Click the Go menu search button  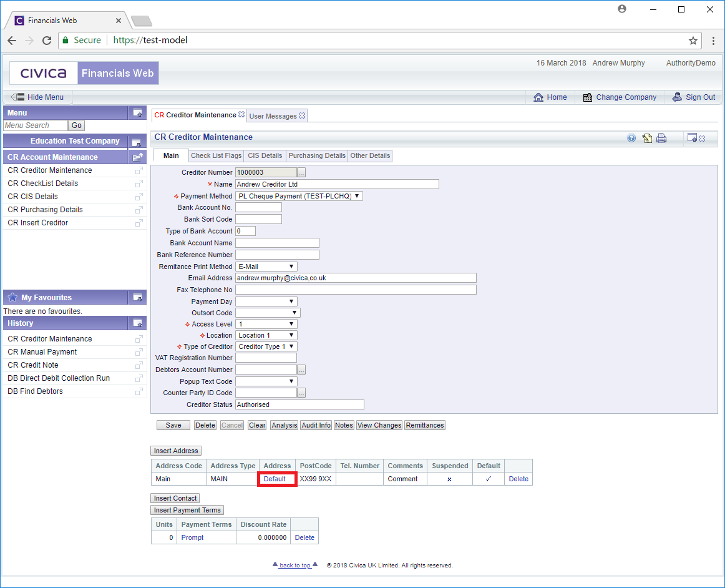[x=76, y=125]
